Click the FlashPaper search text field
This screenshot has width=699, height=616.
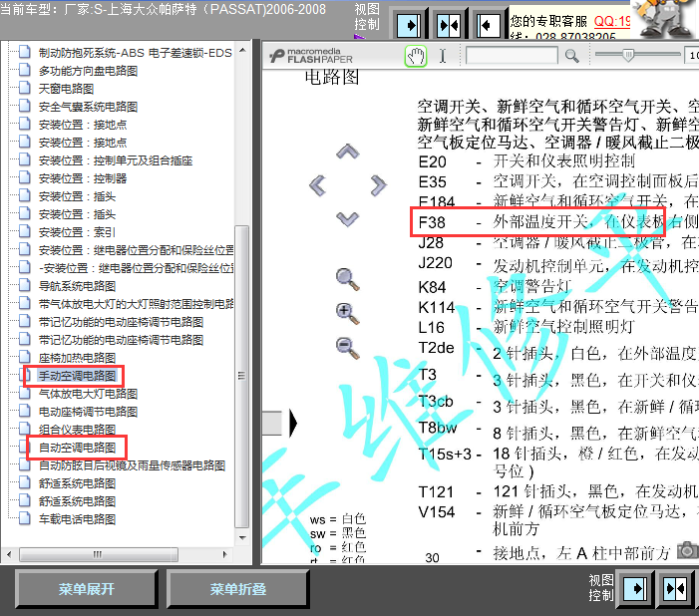[x=512, y=56]
